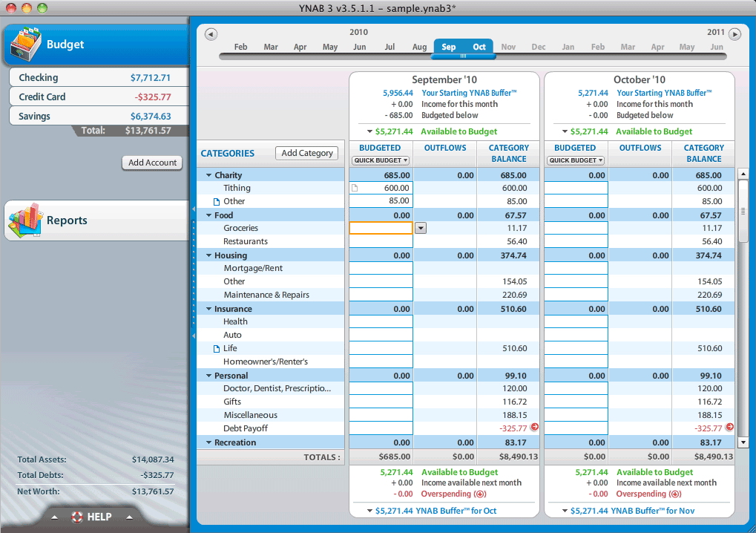This screenshot has width=756, height=533.
Task: Click the right arrow to scroll months forward
Action: pos(734,34)
